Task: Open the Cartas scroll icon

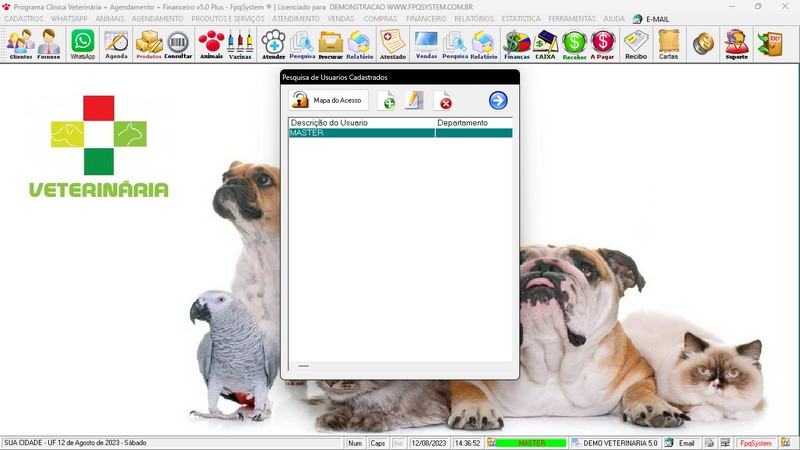Action: pyautogui.click(x=668, y=44)
